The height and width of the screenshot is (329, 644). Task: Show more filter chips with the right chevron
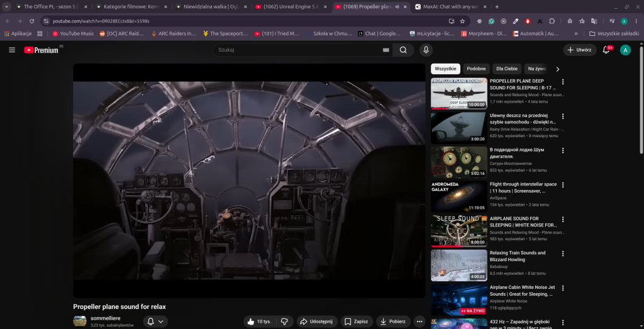(557, 69)
